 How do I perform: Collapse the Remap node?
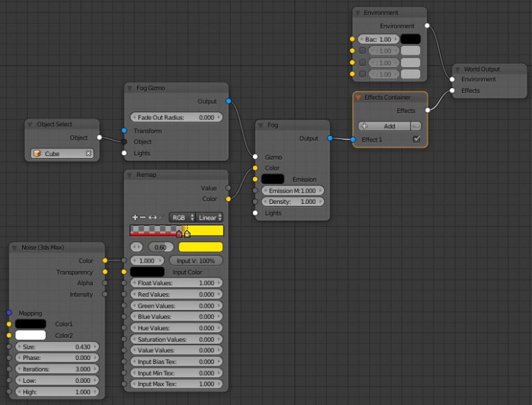click(130, 175)
